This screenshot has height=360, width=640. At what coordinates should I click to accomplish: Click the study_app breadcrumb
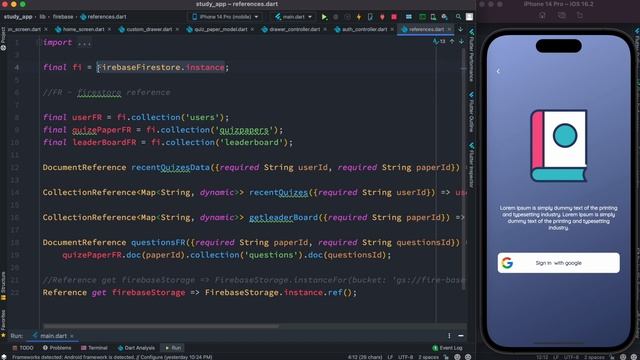click(x=18, y=17)
